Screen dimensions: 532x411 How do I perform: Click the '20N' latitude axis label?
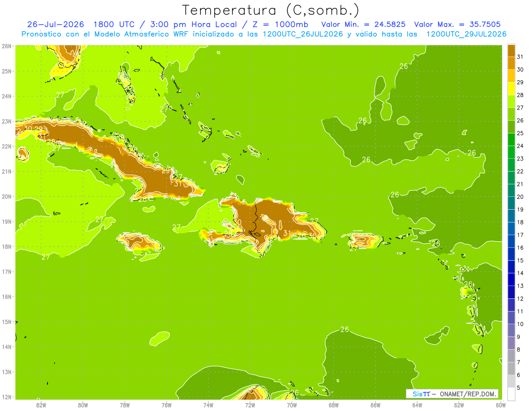7,196
